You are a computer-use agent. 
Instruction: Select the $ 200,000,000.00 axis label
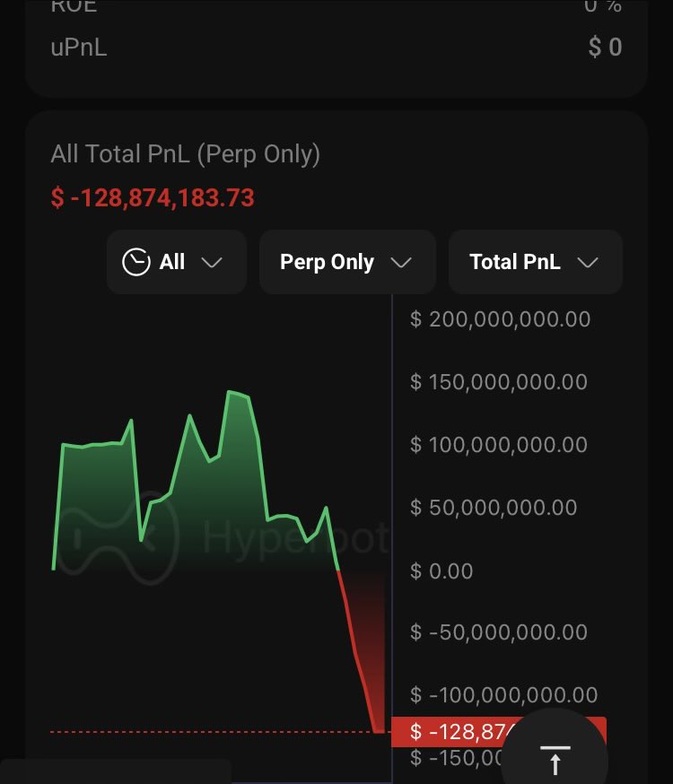(x=500, y=319)
